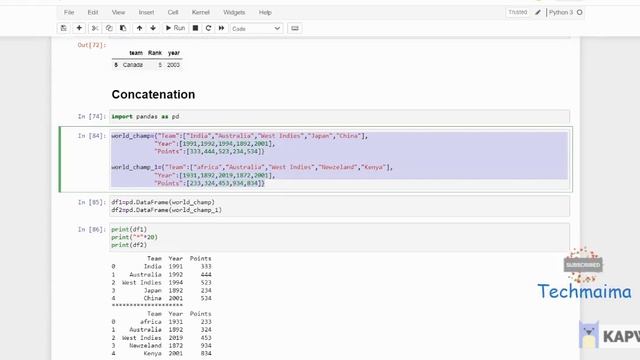640x360 pixels.
Task: Open the Kernel menu
Action: (201, 12)
